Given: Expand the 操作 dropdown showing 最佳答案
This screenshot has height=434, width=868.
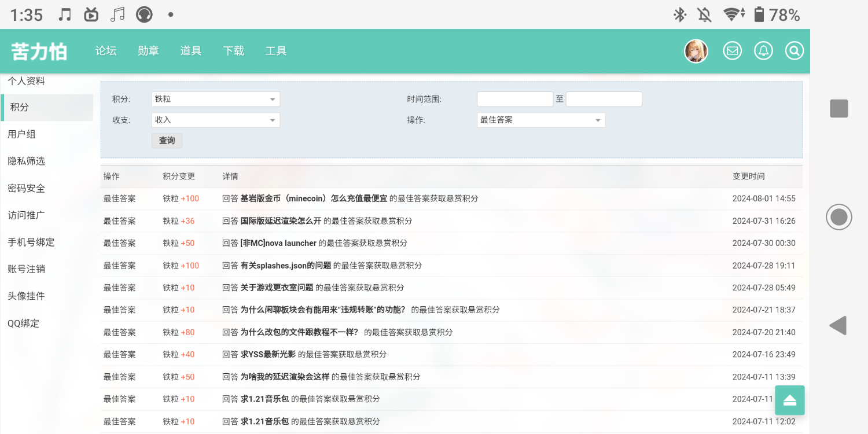Looking at the screenshot, I should tap(541, 120).
